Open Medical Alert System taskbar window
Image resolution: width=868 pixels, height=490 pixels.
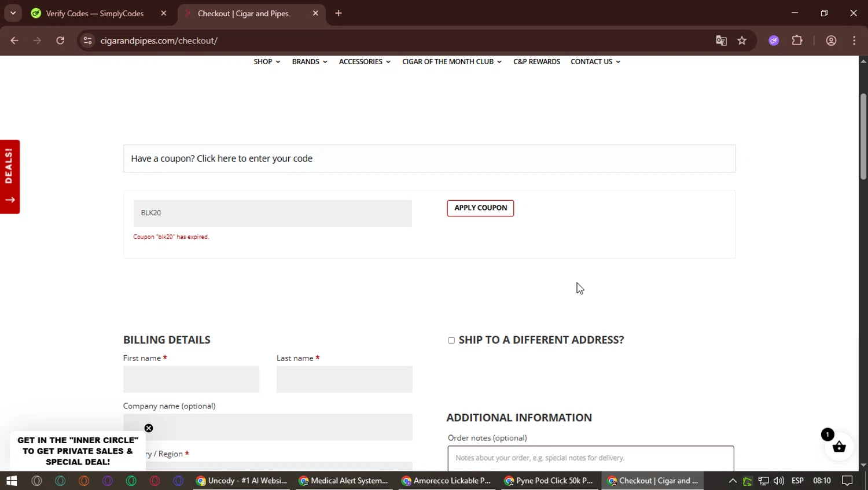(x=344, y=481)
